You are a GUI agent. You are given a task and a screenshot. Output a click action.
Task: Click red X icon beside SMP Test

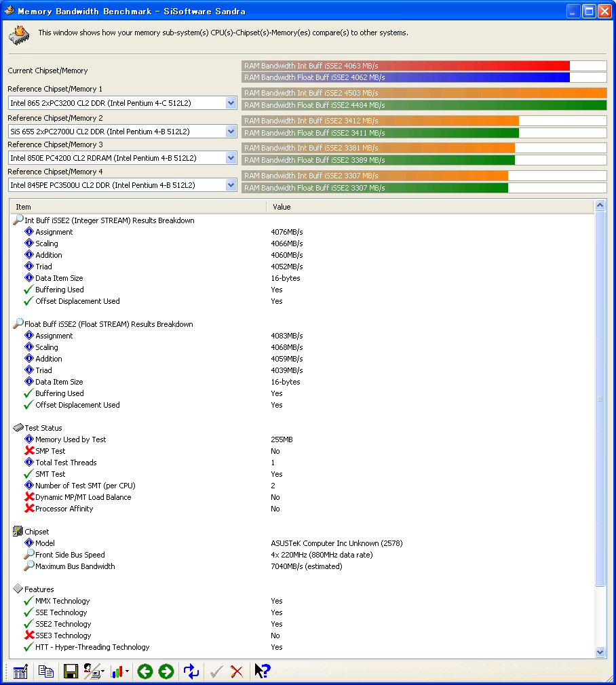(x=29, y=450)
